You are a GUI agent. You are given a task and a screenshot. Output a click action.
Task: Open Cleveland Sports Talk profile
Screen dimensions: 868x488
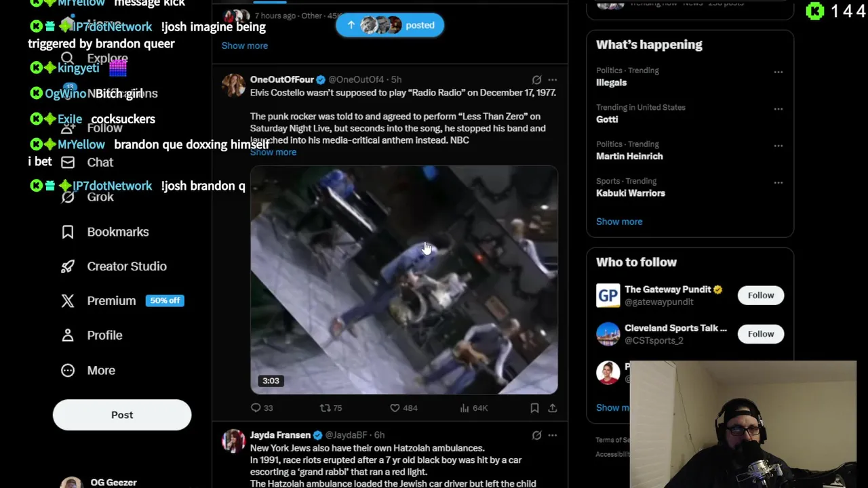click(675, 328)
